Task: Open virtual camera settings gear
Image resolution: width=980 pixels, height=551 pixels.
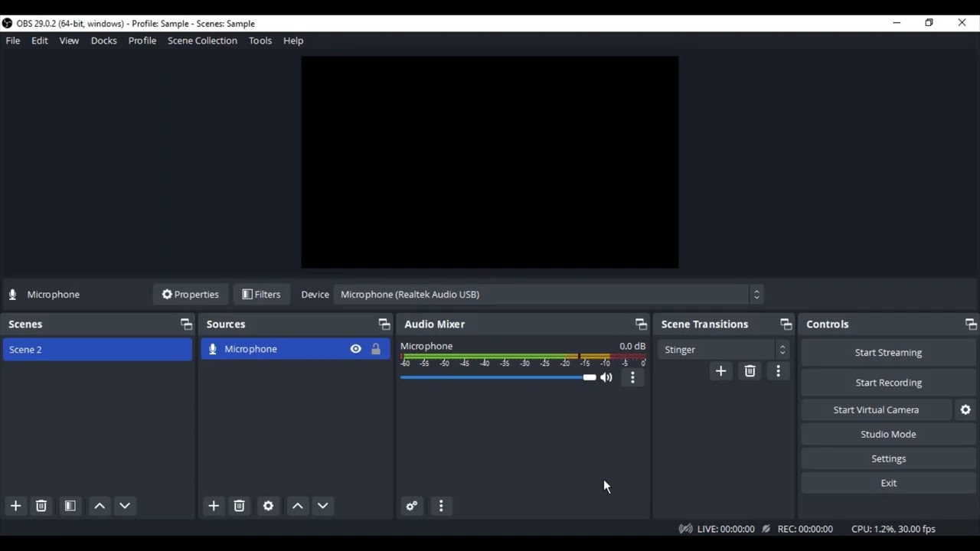Action: tap(965, 410)
